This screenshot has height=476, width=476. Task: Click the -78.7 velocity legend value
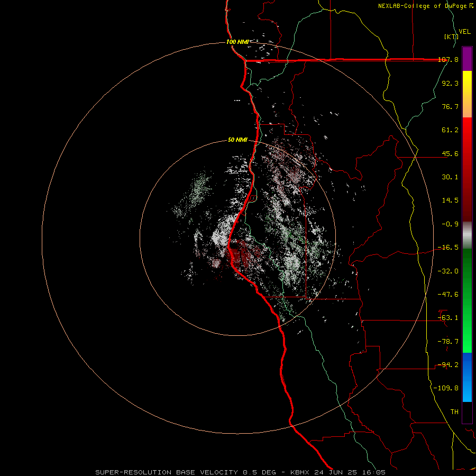[x=448, y=342]
